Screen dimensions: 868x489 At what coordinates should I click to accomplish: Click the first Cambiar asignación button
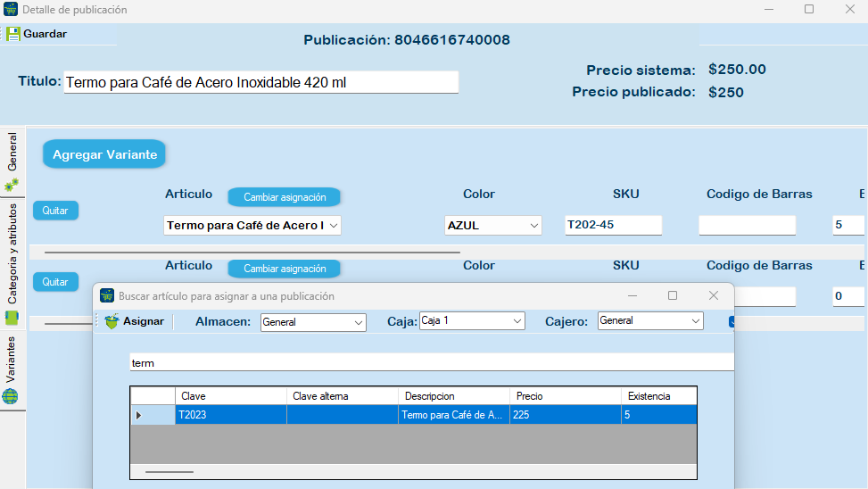click(285, 197)
